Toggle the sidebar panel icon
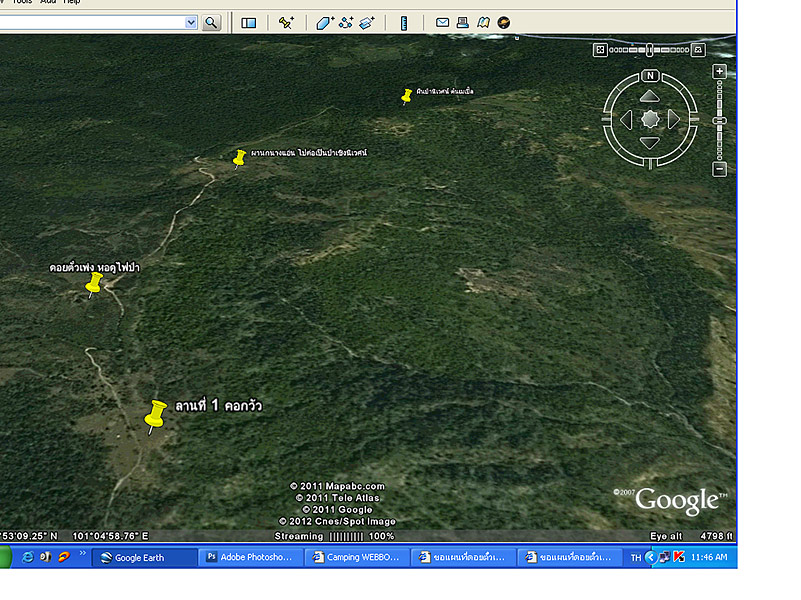The width and height of the screenshot is (801, 600). click(x=249, y=22)
